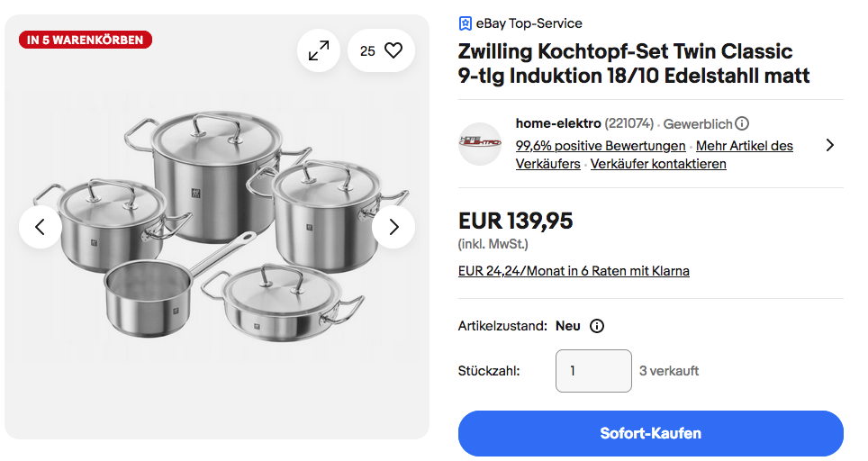Click the seller feedback score (221074)
The height and width of the screenshot is (461, 868).
629,124
